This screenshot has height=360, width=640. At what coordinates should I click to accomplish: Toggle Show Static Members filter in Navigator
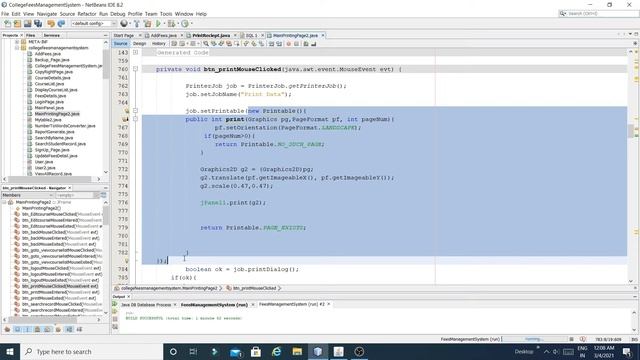pyautogui.click(x=27, y=329)
